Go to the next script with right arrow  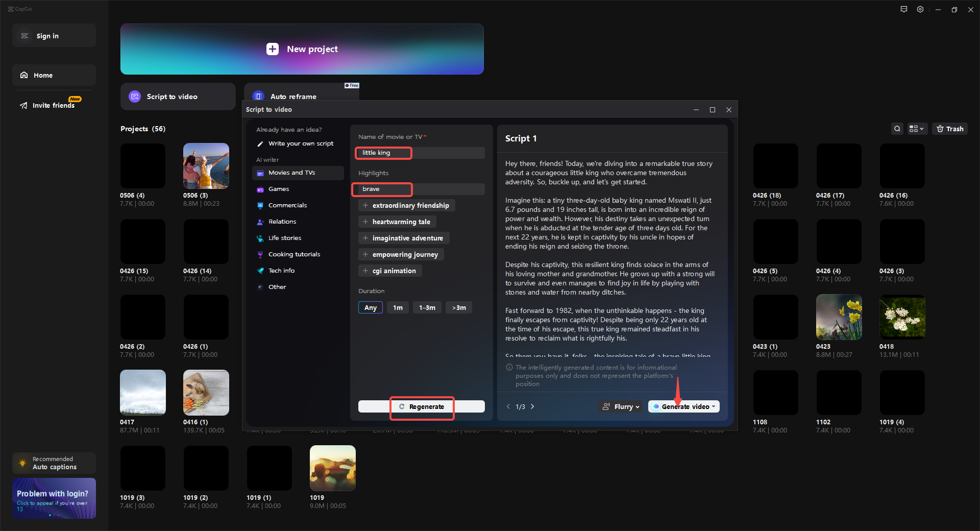click(x=532, y=406)
